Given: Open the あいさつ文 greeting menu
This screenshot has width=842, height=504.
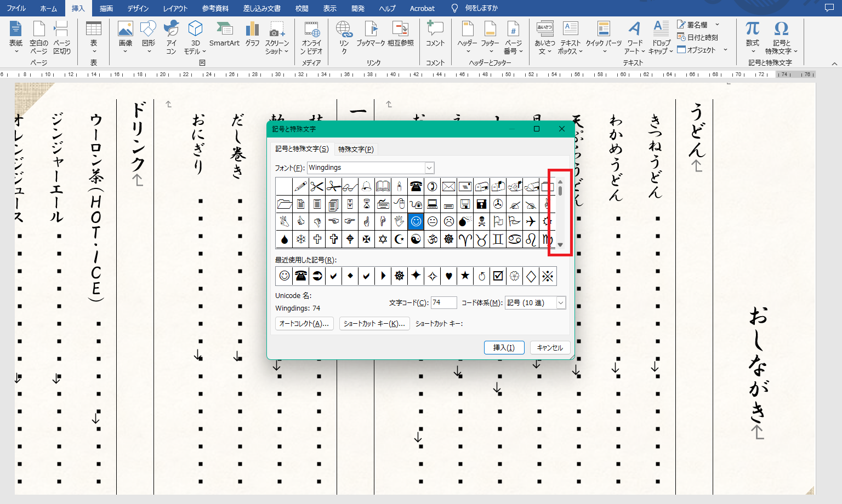Looking at the screenshot, I should coord(545,37).
